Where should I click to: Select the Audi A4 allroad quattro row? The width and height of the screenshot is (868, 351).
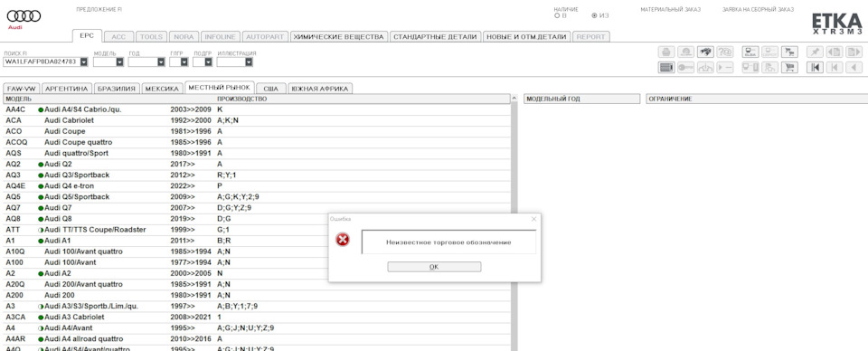point(257,339)
